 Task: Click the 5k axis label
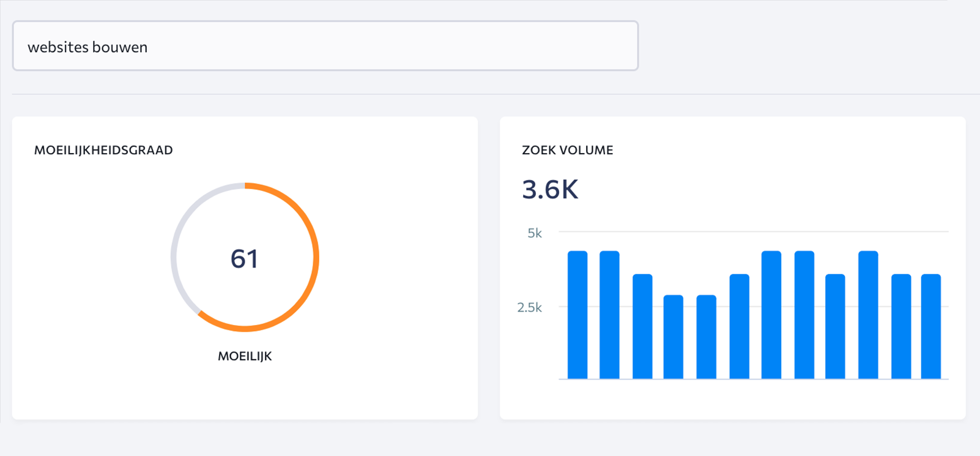coord(535,233)
